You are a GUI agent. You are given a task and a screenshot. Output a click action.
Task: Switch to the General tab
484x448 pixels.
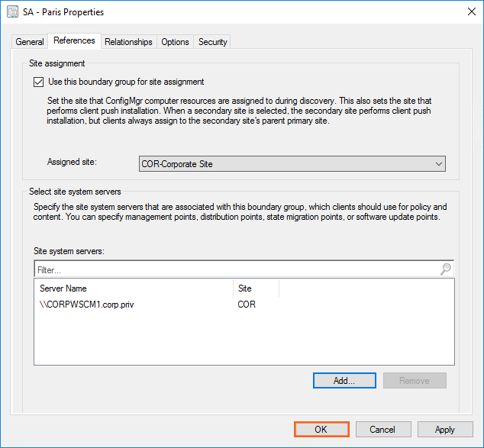30,42
